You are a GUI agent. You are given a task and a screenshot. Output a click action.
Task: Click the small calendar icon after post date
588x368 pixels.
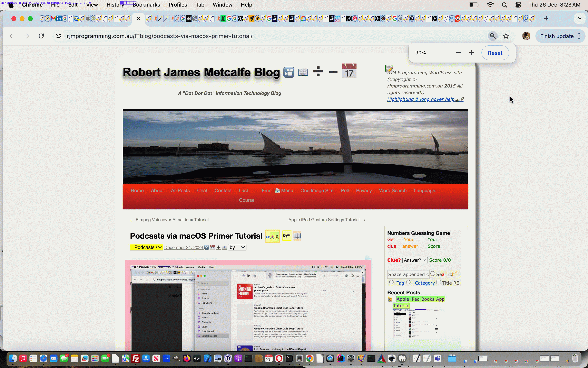213,247
